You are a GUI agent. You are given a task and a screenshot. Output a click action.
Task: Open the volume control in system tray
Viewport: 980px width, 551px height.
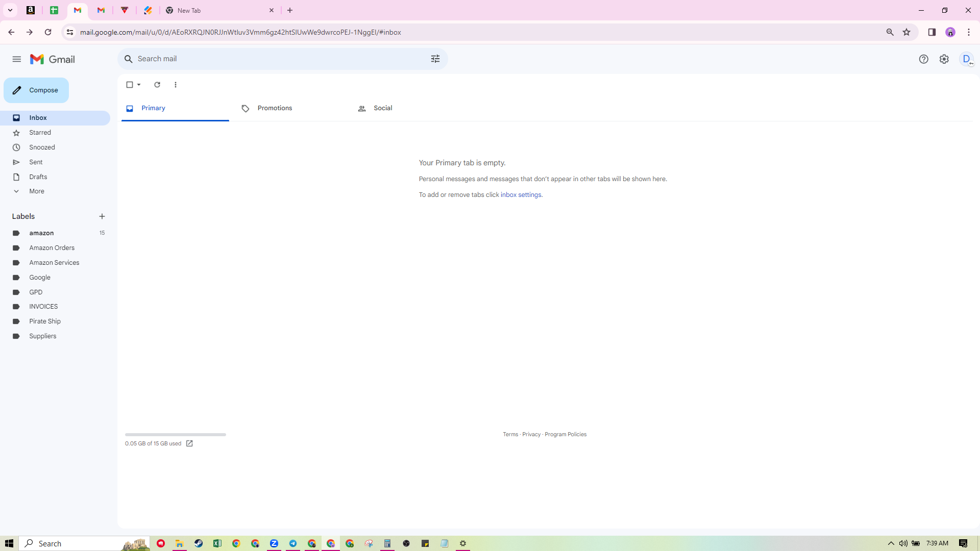tap(903, 543)
